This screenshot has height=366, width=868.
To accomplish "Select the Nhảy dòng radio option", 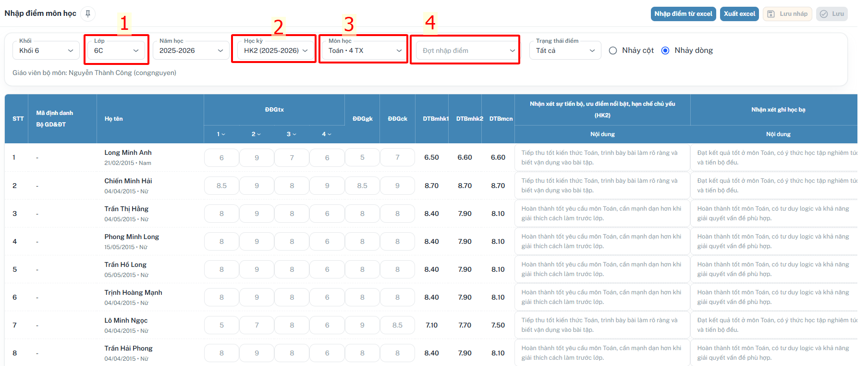I will [x=665, y=50].
